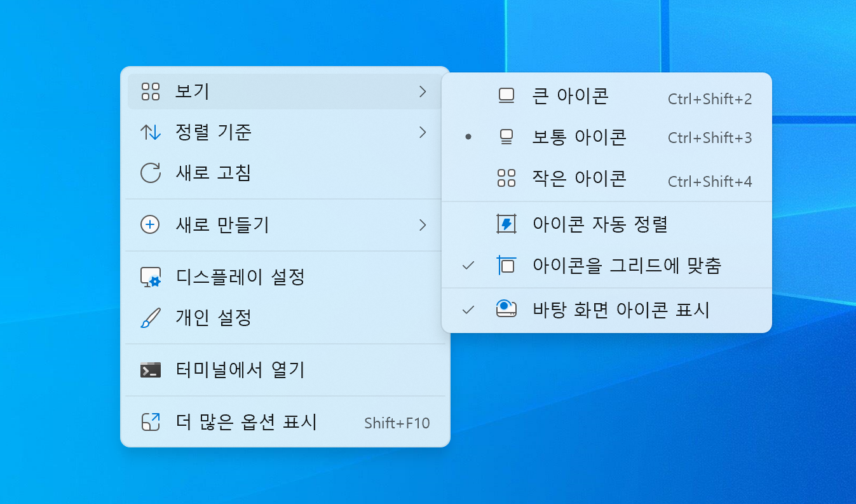Click the 새로 만들기 plus-circle icon
Screen dimensions: 856x504
click(x=150, y=224)
